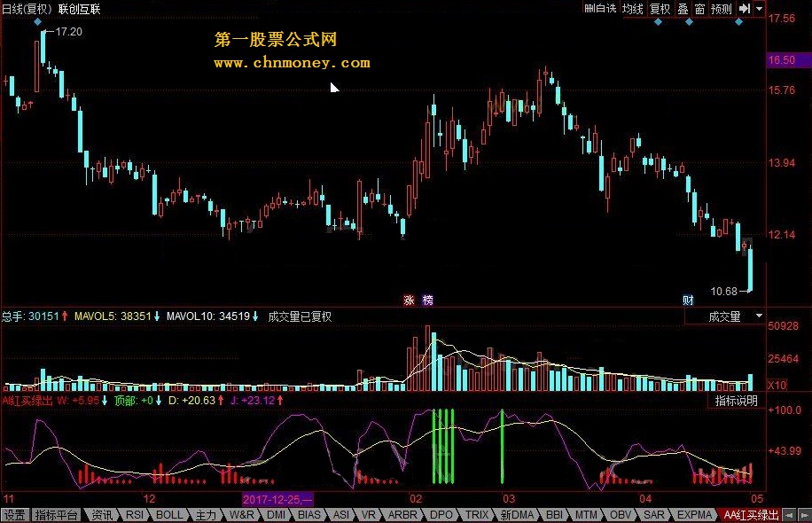This screenshot has width=812, height=523.
Task: Switch to the 资讯 tab
Action: coord(101,515)
